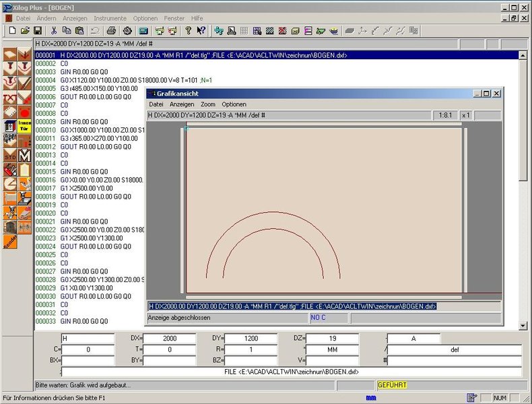
Task: Select the large M sidebar icon
Action: (x=24, y=156)
